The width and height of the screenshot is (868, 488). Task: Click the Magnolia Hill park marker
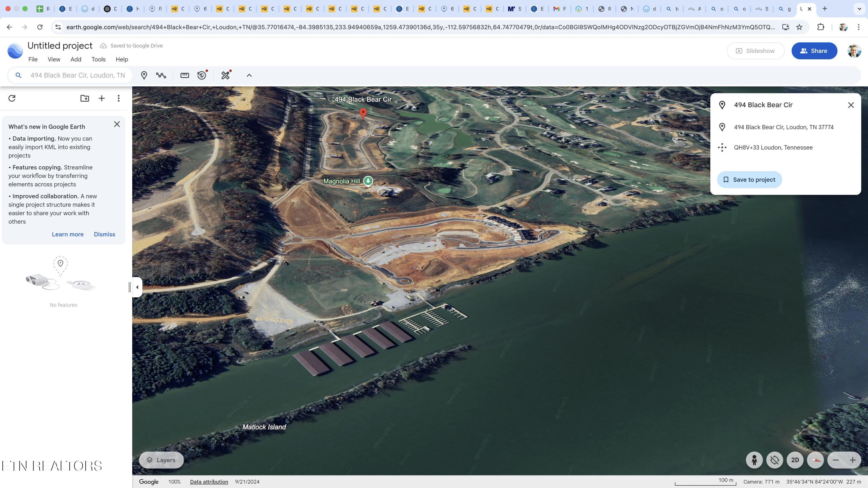click(368, 181)
